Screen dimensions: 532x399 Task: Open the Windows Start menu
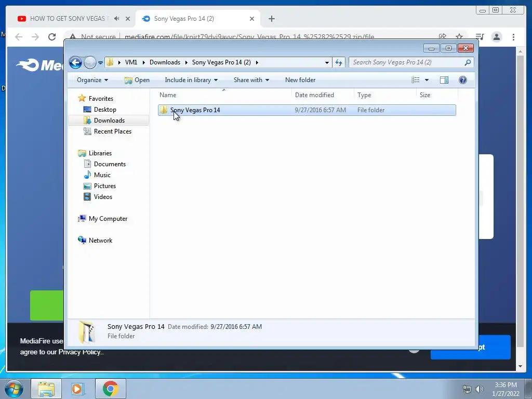(14, 389)
